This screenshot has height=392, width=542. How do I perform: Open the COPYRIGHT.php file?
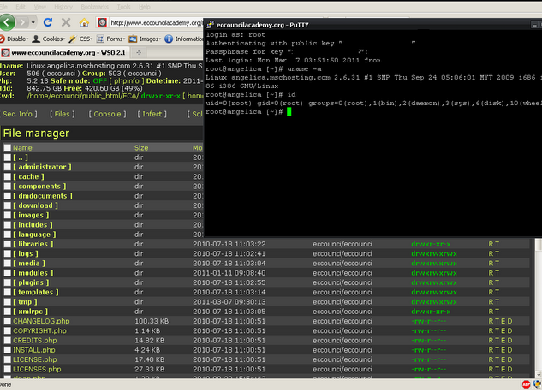(x=39, y=331)
